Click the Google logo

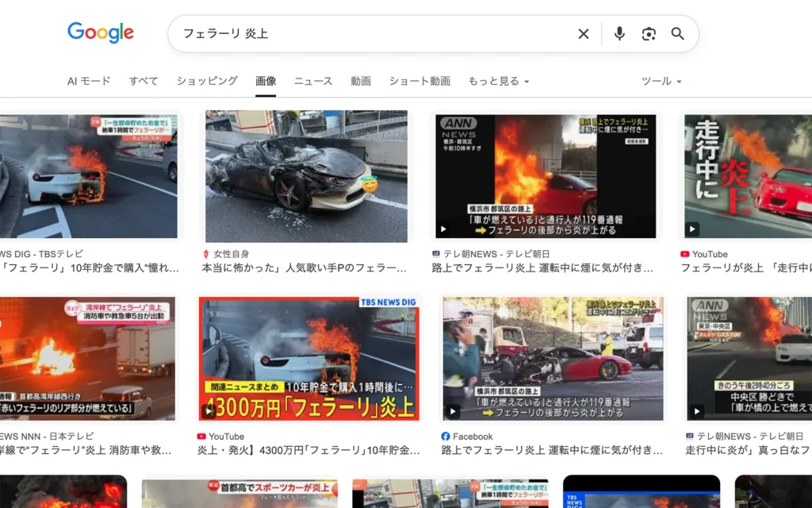click(x=101, y=33)
